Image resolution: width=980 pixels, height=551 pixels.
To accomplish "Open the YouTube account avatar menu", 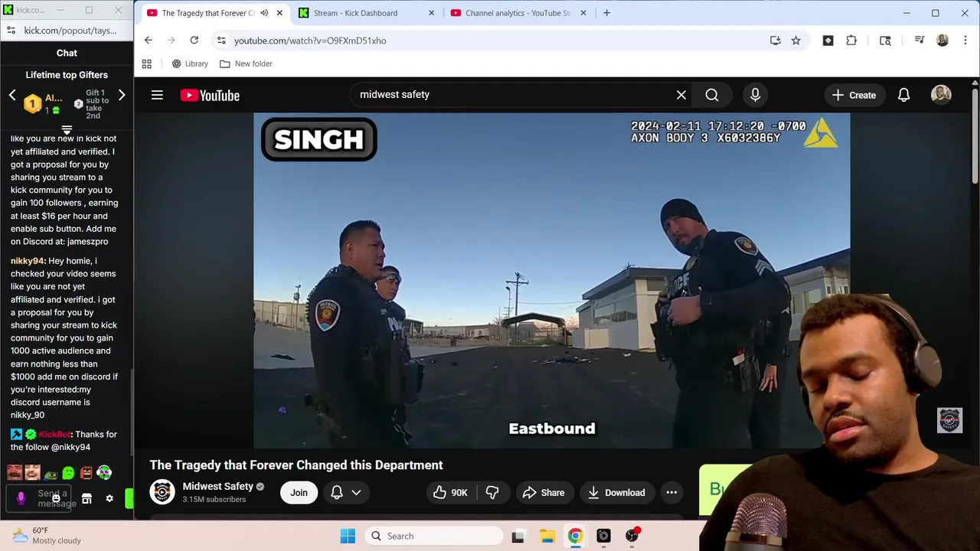I will pos(941,95).
